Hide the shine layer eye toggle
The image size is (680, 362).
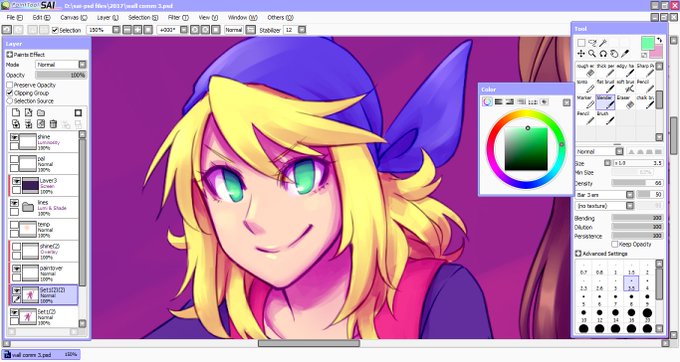tap(14, 137)
